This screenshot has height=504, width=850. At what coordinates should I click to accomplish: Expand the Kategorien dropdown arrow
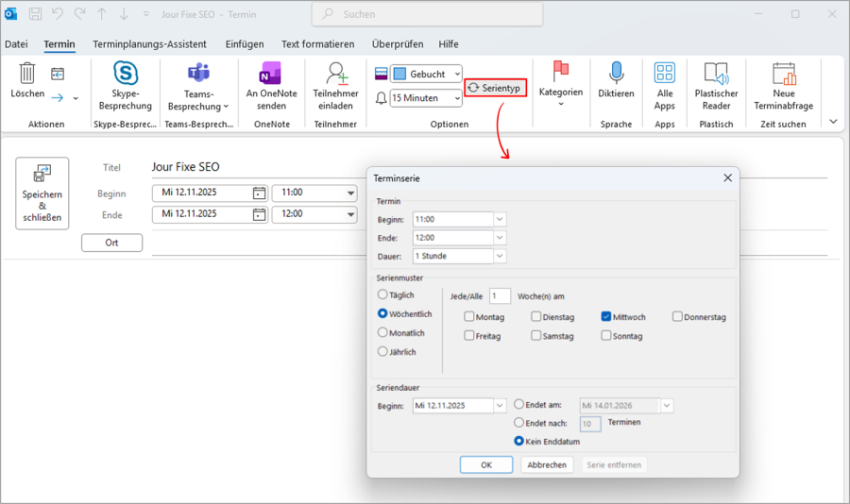(561, 104)
